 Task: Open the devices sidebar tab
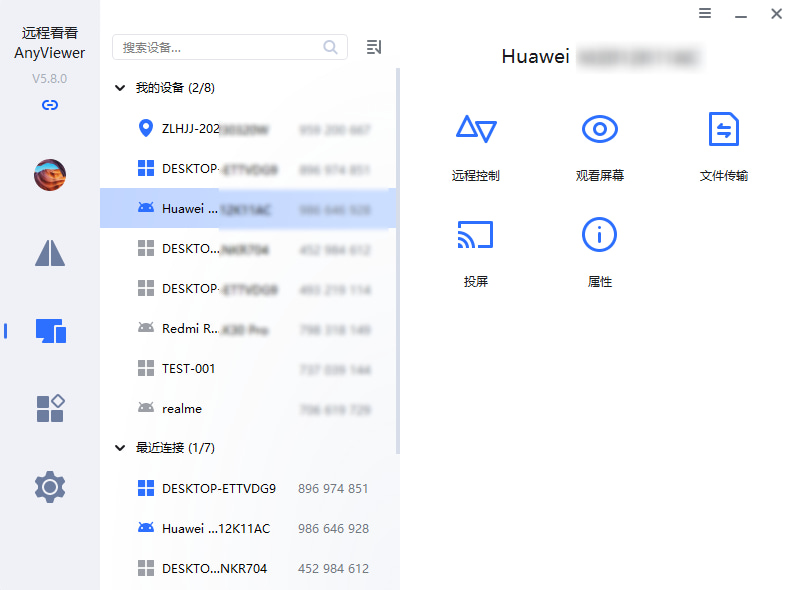click(51, 331)
